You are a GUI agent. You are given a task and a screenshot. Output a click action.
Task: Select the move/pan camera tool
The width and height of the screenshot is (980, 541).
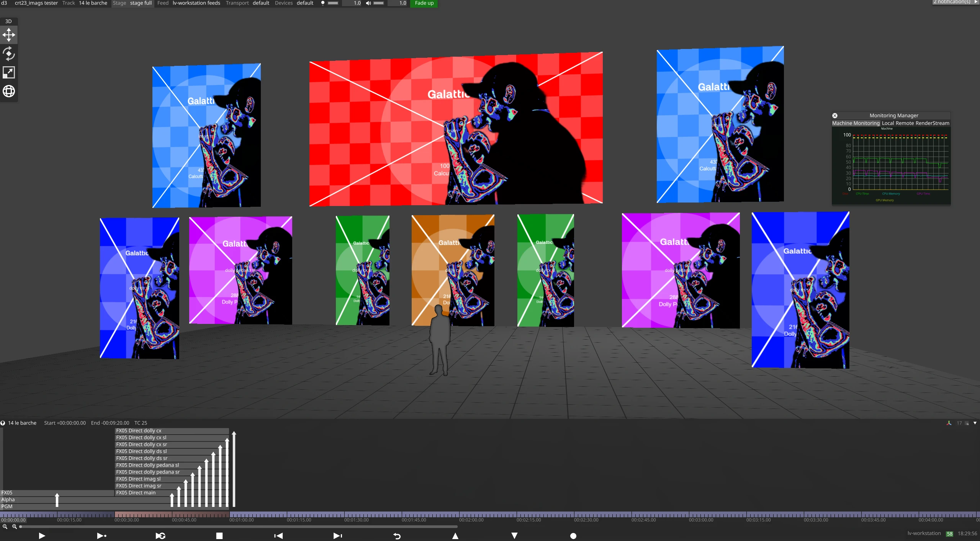tap(9, 35)
